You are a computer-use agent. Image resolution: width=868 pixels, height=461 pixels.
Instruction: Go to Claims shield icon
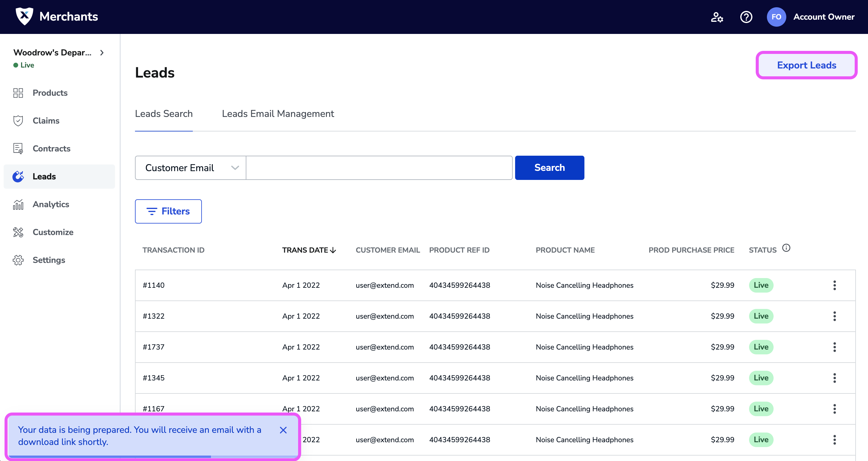[18, 121]
